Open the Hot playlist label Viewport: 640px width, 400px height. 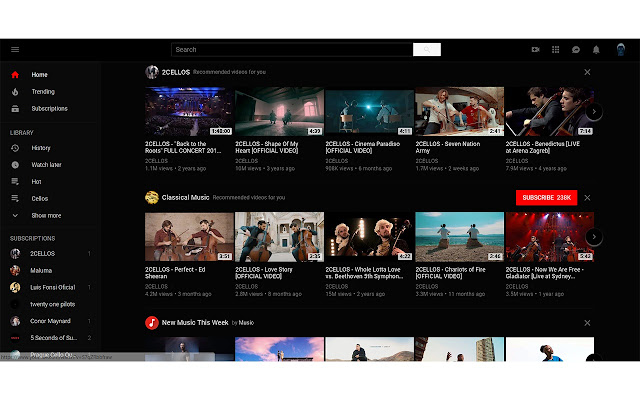[x=36, y=182]
